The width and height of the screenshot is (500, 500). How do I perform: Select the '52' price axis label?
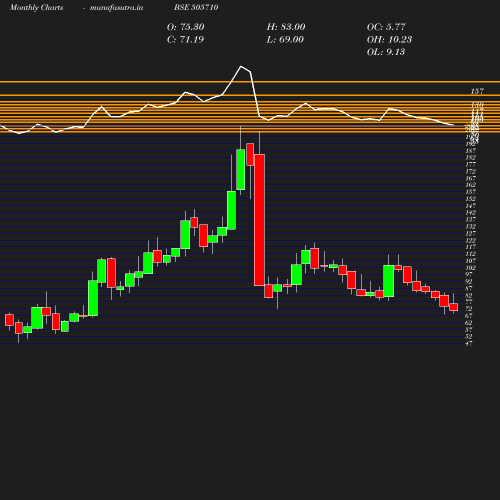pyautogui.click(x=469, y=336)
